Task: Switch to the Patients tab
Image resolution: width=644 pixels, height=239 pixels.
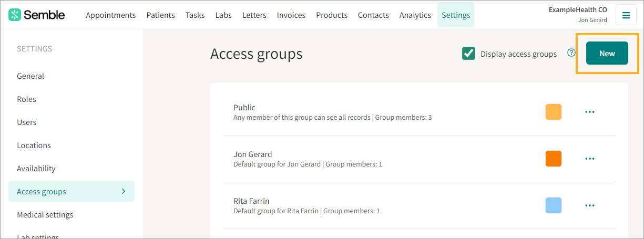Action: (x=161, y=15)
